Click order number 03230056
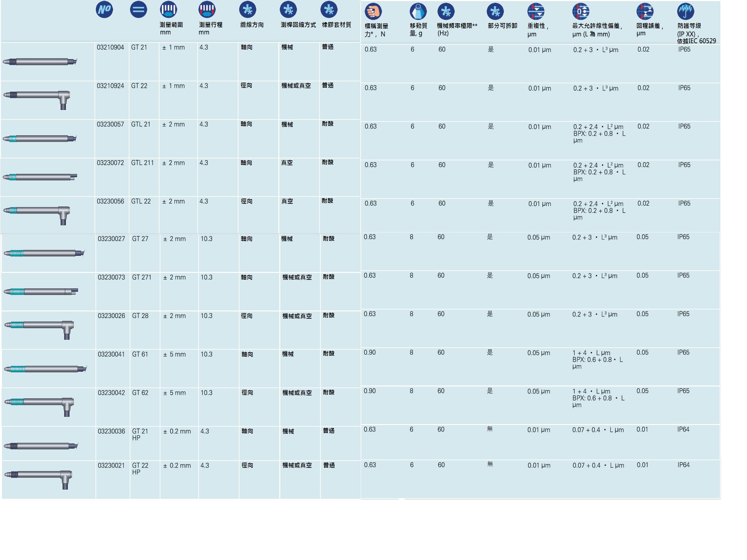The width and height of the screenshot is (747, 560). [x=110, y=201]
